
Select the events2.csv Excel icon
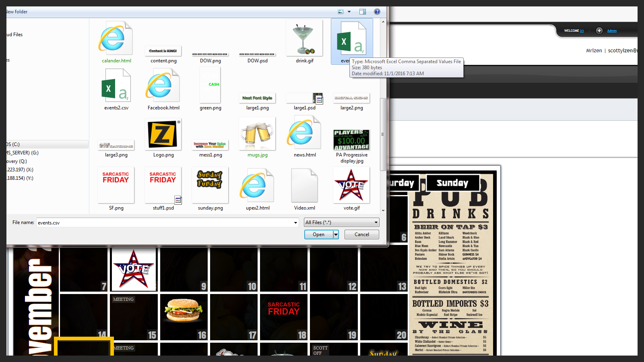click(x=116, y=85)
